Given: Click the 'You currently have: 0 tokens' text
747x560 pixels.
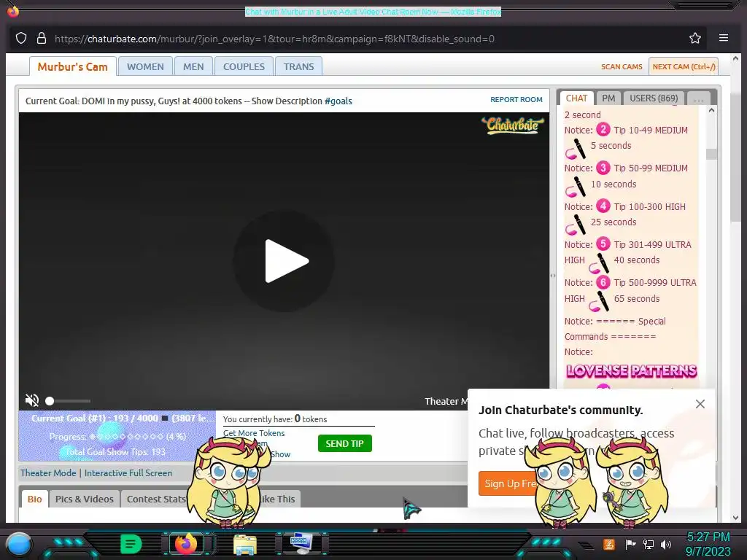Looking at the screenshot, I should (x=275, y=419).
